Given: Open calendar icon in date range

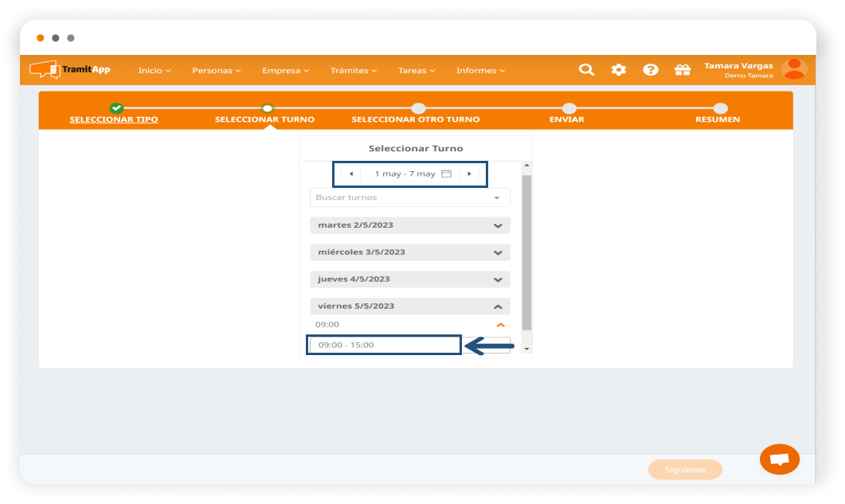Looking at the screenshot, I should pos(446,174).
